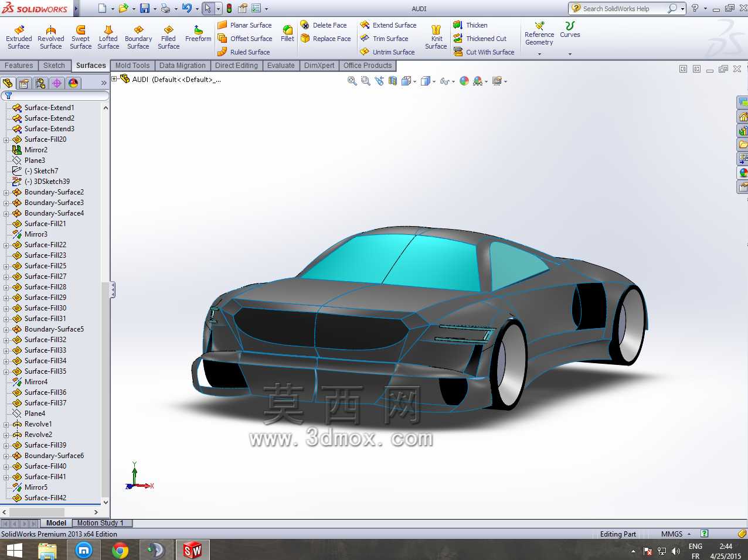Click the Thicken command
Screen dimensions: 748x560
470,25
